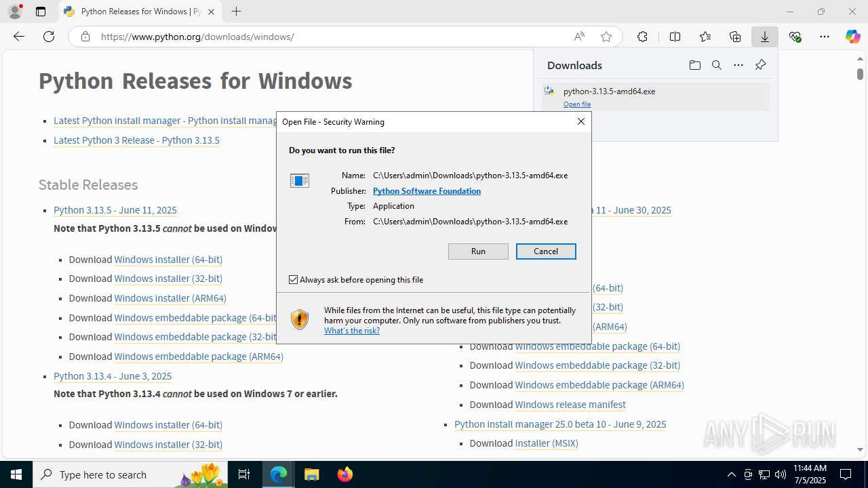Download Windows installer (ARM64) for Python 3.13.5
The image size is (868, 488).
(x=170, y=298)
